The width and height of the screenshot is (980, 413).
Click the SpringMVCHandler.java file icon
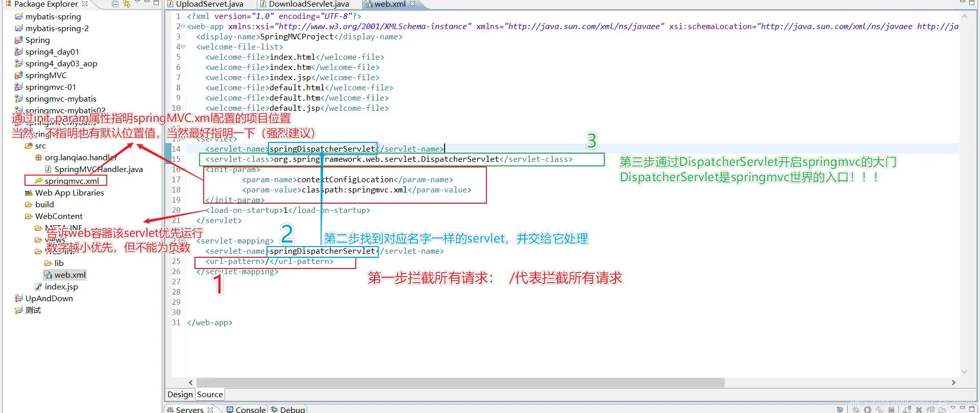coord(48,169)
